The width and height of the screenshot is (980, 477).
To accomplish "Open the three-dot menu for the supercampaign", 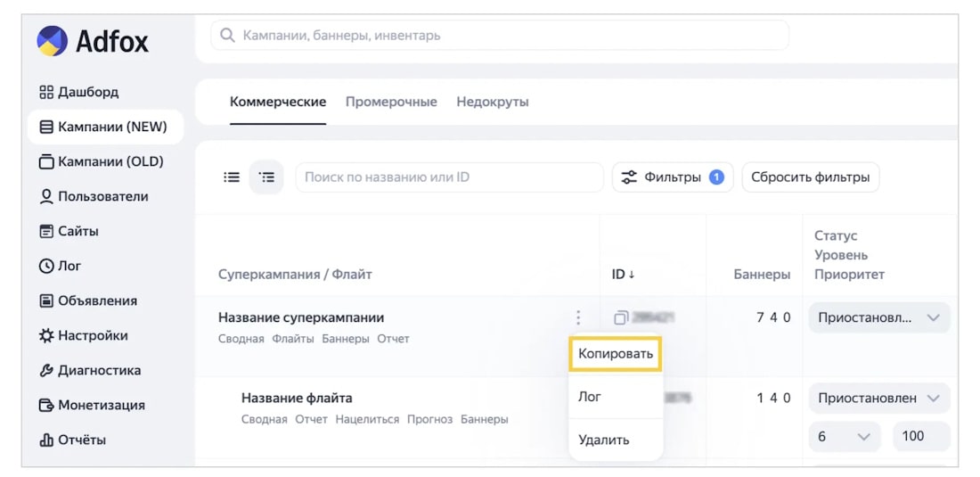I will click(x=578, y=317).
